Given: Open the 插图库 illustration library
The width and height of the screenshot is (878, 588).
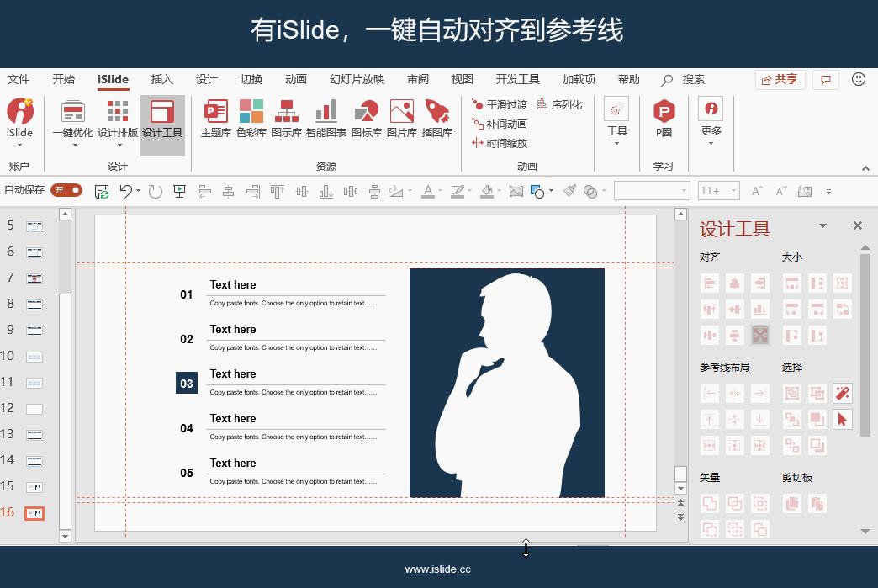Looking at the screenshot, I should 436,118.
